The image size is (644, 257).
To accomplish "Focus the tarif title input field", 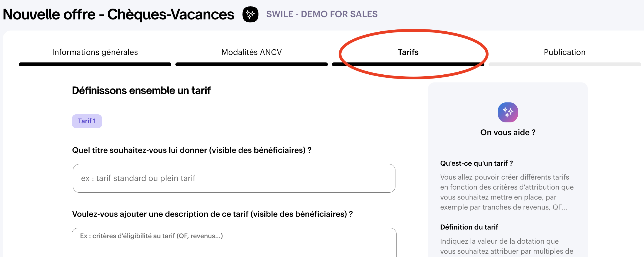I will click(234, 178).
